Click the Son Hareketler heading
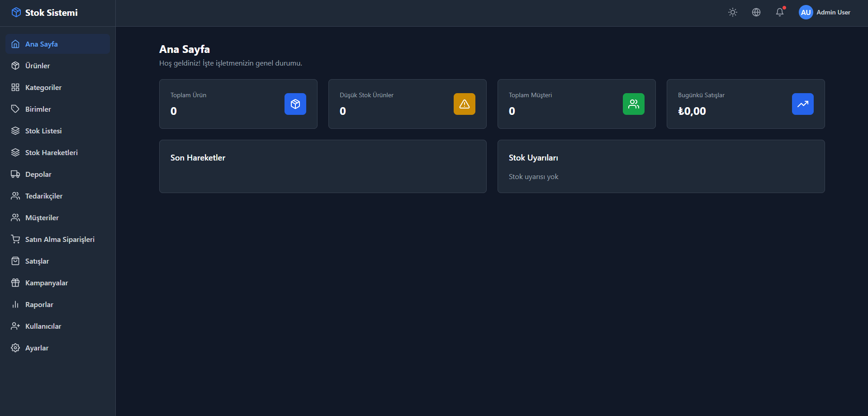Image resolution: width=868 pixels, height=416 pixels. [198, 158]
